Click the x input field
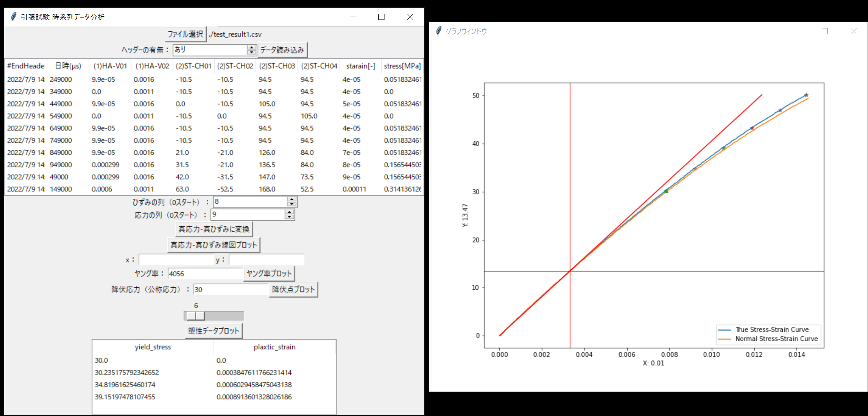868x416 pixels. click(x=176, y=260)
